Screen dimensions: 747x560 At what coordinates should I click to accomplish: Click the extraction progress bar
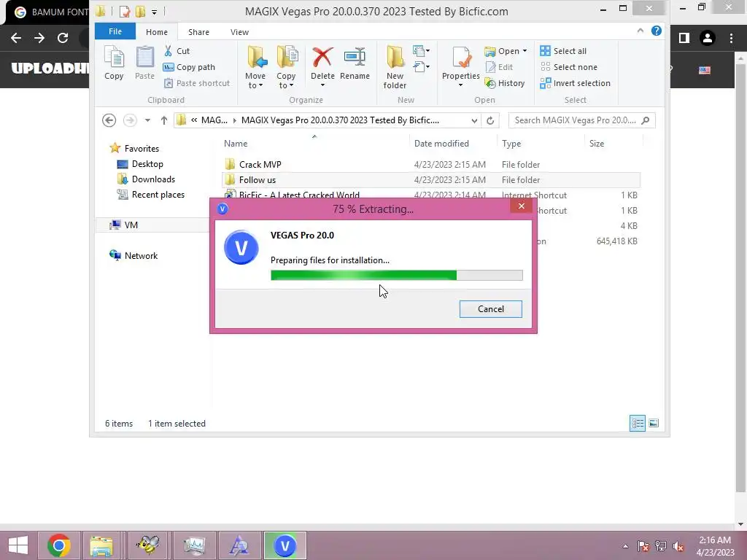396,275
